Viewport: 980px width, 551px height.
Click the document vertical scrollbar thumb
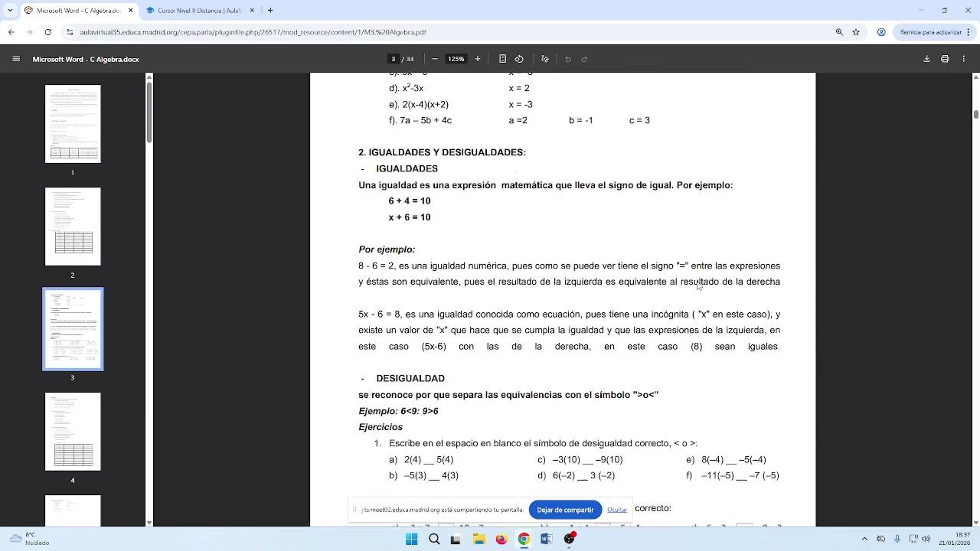coord(976,114)
